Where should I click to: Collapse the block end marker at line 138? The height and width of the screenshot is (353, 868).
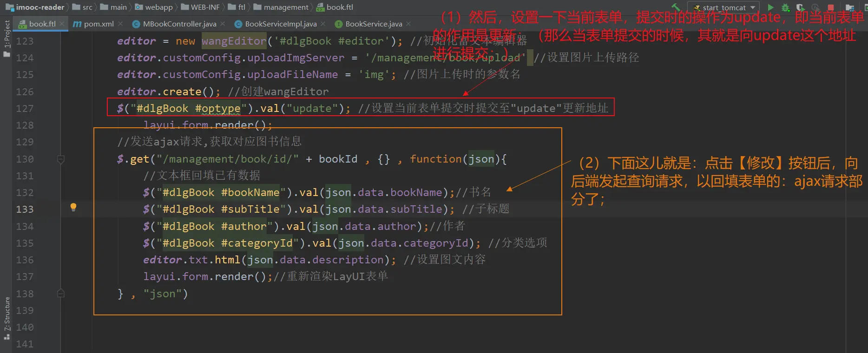60,294
